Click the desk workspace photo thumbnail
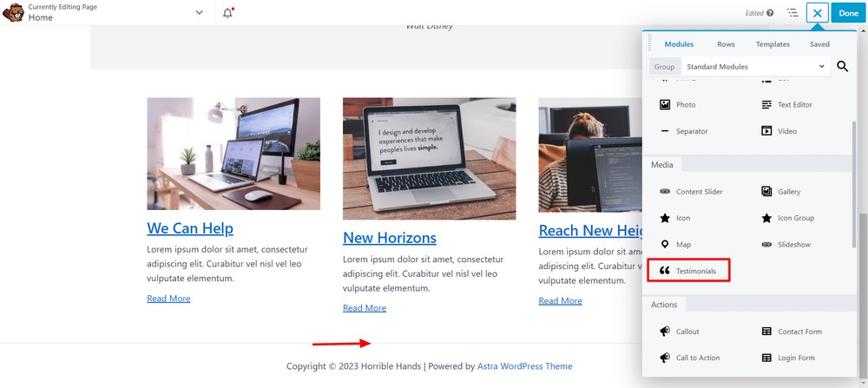Screen dimensions: 868x388 pyautogui.click(x=233, y=154)
